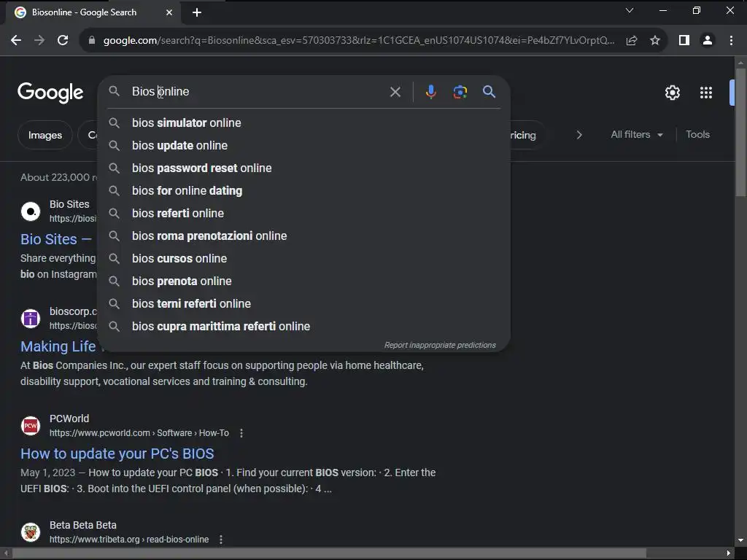
Task: Open Google quick settings gear
Action: pyautogui.click(x=672, y=93)
